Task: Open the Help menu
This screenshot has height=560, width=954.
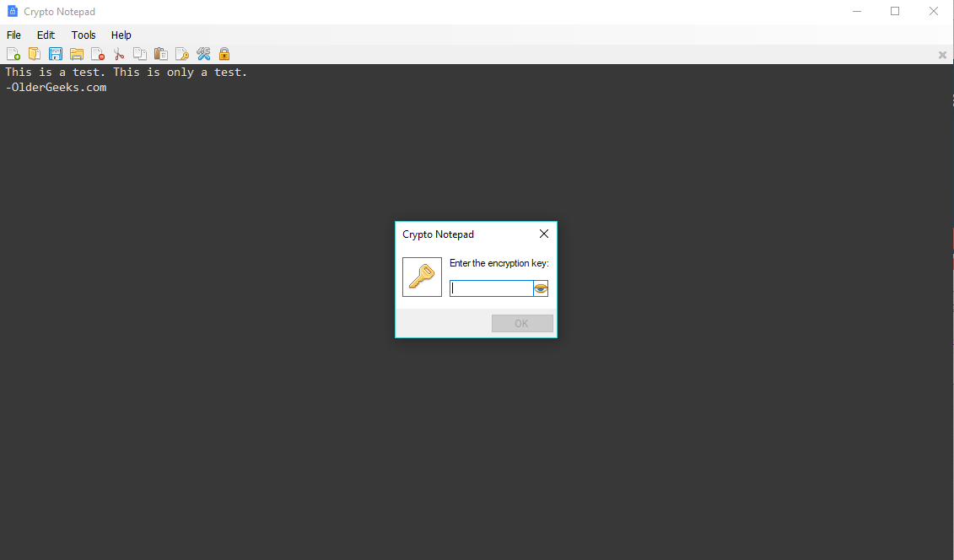Action: click(121, 35)
